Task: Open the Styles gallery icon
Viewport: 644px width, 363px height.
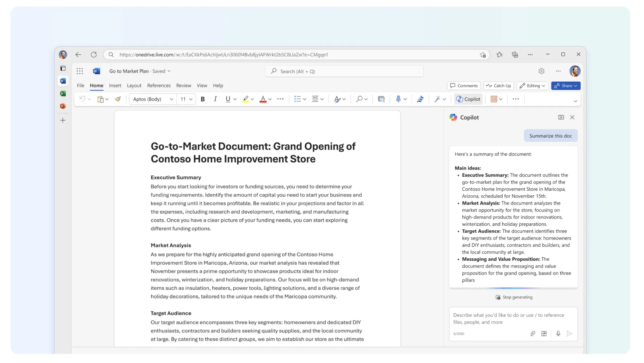Action: coord(337,99)
